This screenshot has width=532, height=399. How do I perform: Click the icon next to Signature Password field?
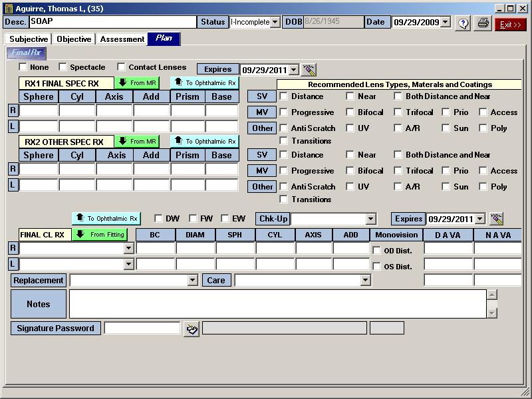192,329
